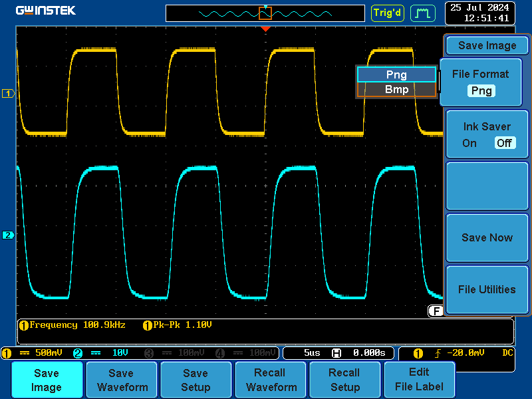Select the Save Image bottom menu tab
The height and width of the screenshot is (399, 532).
pyautogui.click(x=47, y=380)
